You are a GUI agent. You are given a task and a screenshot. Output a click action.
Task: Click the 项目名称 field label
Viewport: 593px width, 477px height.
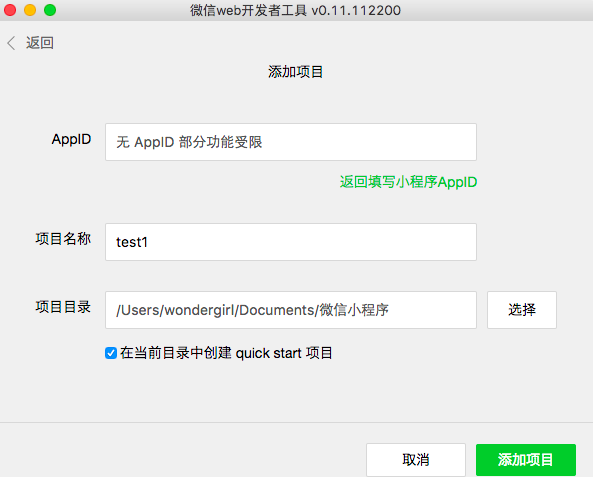(63, 239)
